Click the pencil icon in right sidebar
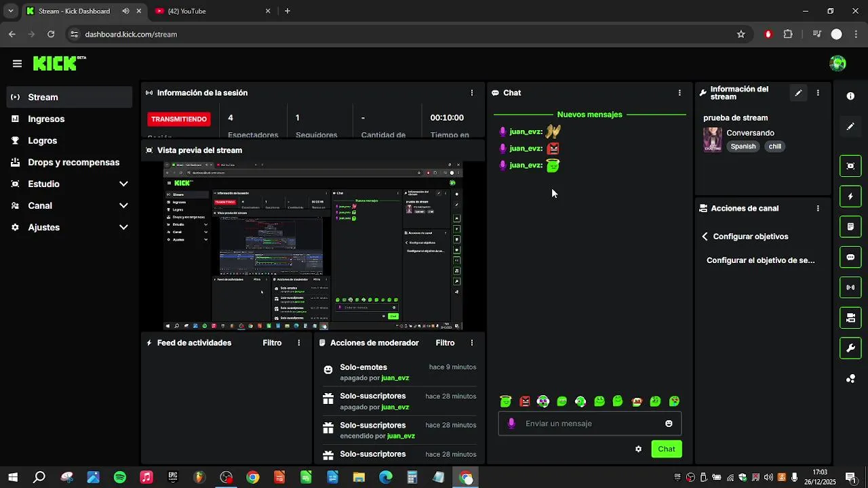The width and height of the screenshot is (868, 488). pos(850,127)
